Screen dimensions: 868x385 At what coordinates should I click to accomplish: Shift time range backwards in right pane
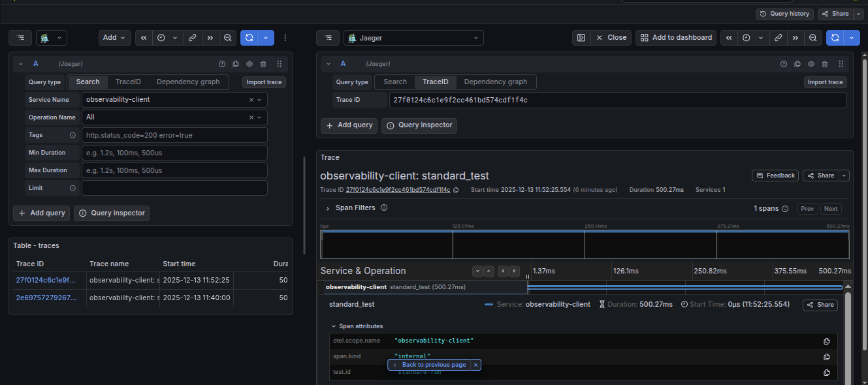click(729, 38)
